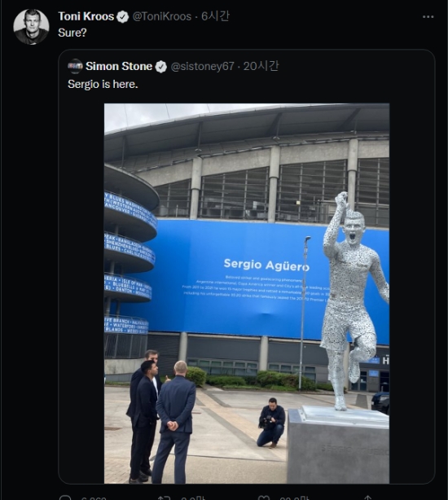This screenshot has height=500, width=448.
Task: Click Simon Stone's small profile avatar
Action: coord(75,66)
